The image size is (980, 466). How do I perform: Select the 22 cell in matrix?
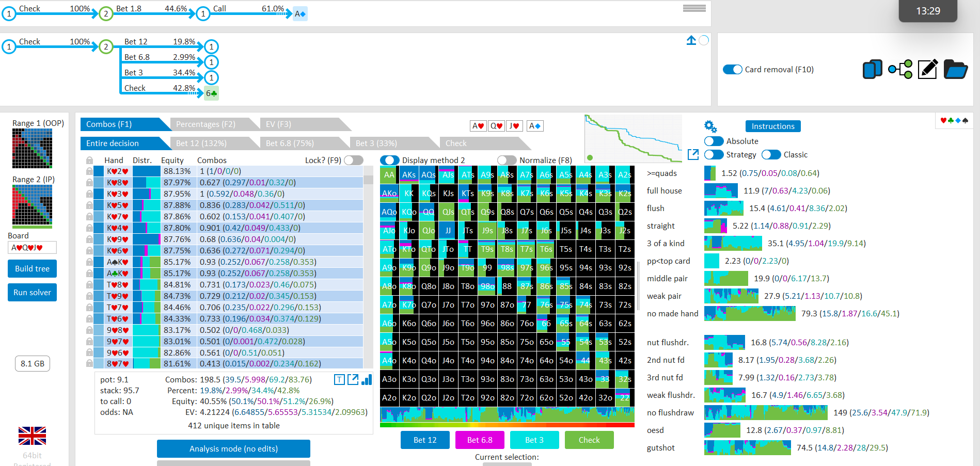(625, 398)
